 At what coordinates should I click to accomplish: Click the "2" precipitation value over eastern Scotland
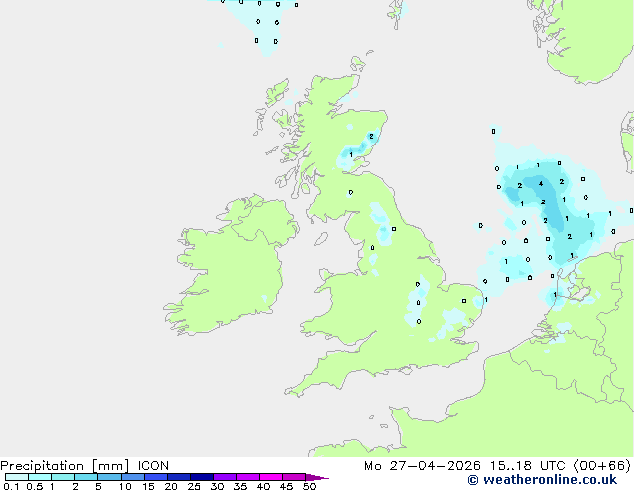tap(371, 137)
